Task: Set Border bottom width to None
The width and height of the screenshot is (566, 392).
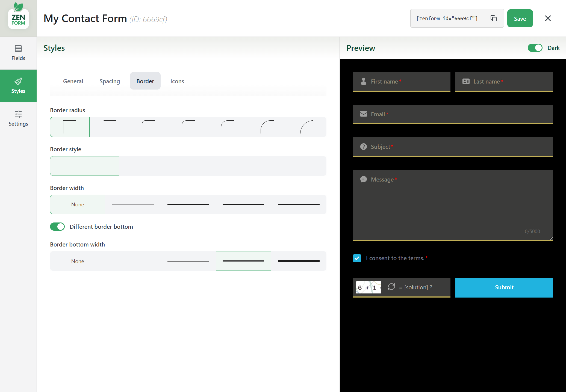Action: click(x=78, y=261)
